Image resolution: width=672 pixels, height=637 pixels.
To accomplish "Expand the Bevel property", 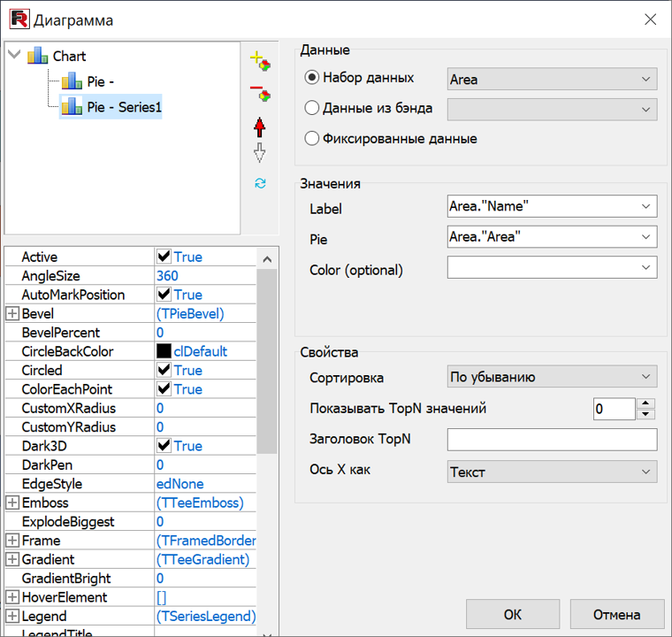I will (12, 313).
